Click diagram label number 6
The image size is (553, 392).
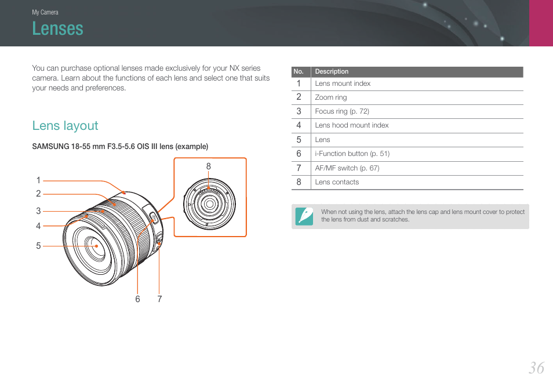click(137, 299)
